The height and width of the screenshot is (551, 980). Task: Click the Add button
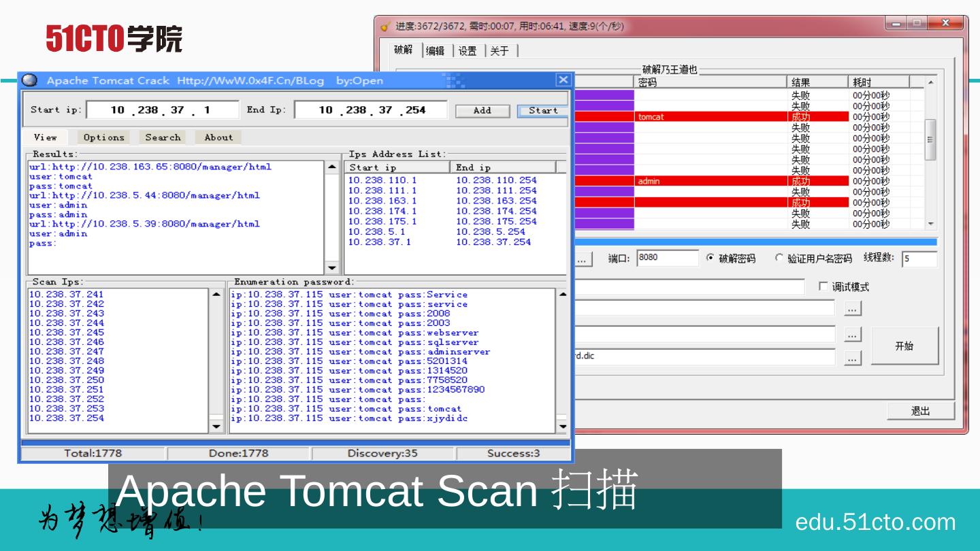tap(483, 110)
